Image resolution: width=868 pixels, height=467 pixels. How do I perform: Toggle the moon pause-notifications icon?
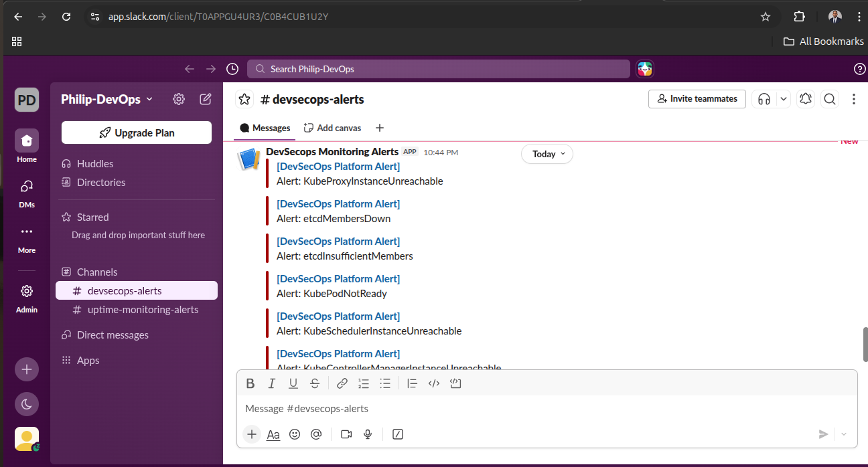27,404
